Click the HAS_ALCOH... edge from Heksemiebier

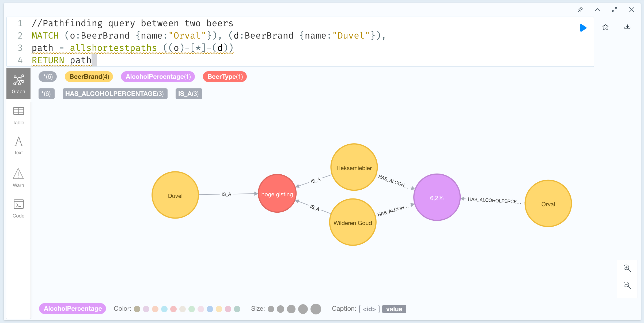[393, 182]
